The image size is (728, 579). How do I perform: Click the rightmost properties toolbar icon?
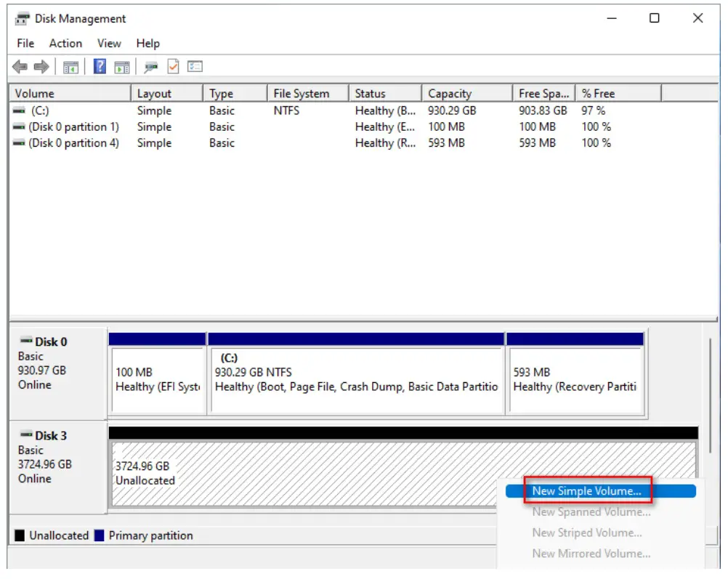click(193, 67)
